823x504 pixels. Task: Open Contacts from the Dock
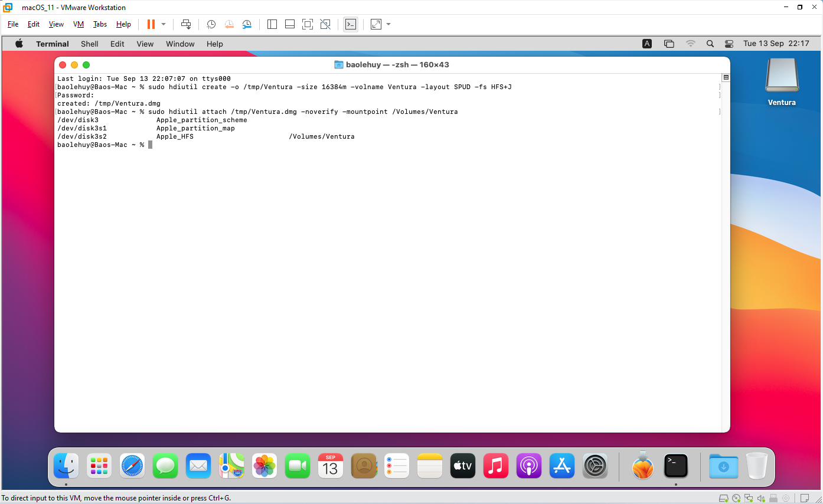(364, 466)
